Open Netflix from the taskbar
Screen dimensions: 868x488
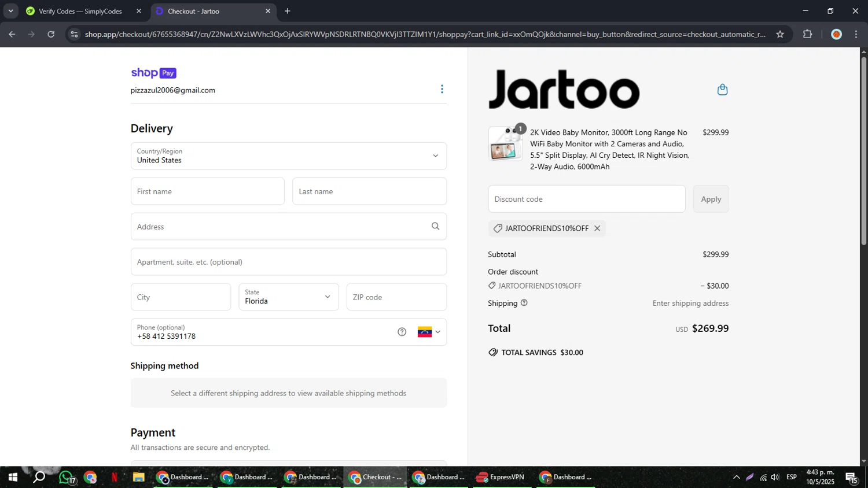[114, 478]
